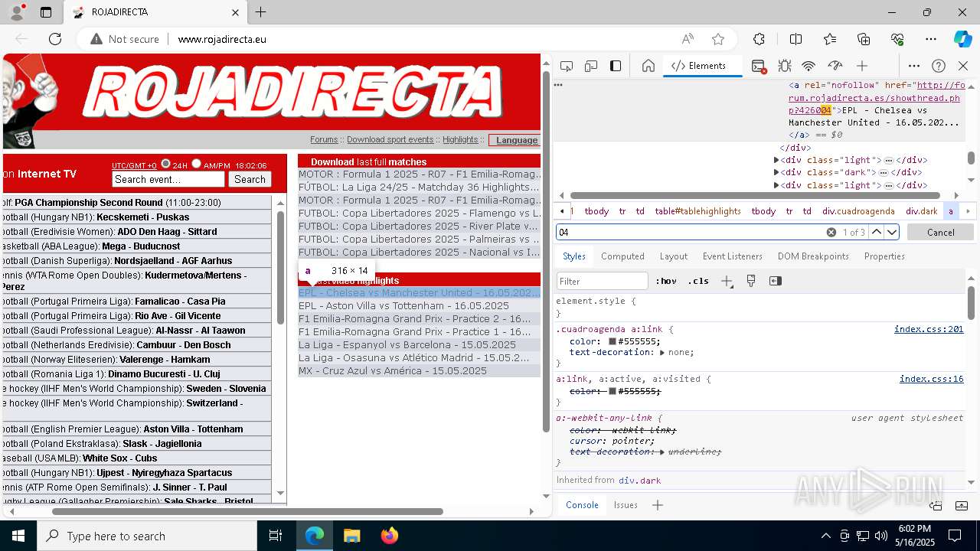This screenshot has height=551, width=980.
Task: Open the Console drawer tab
Action: pyautogui.click(x=582, y=505)
